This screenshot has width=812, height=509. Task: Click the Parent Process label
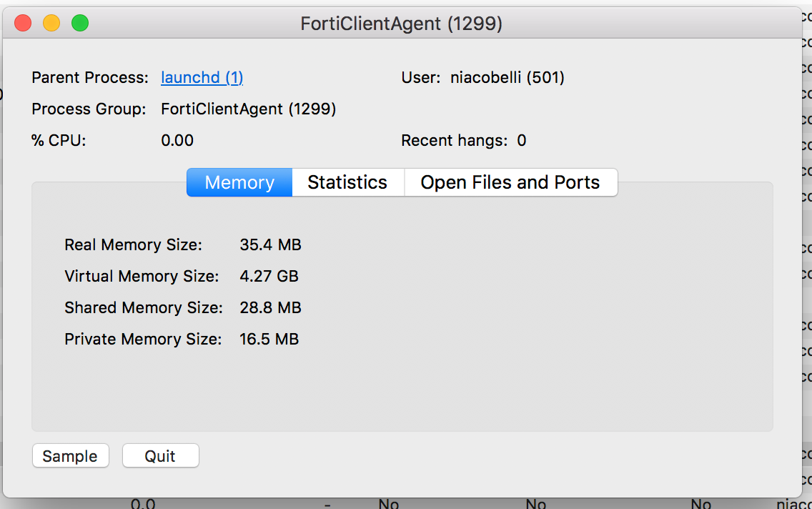(90, 78)
